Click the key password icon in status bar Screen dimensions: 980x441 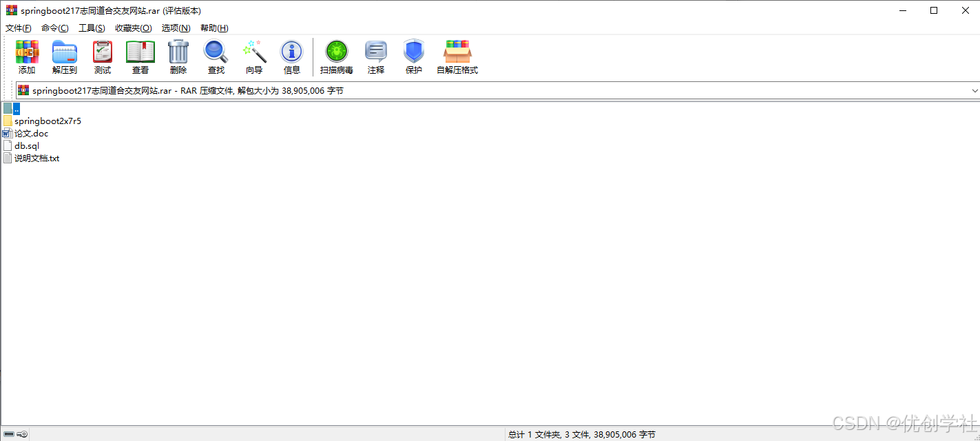coord(22,434)
